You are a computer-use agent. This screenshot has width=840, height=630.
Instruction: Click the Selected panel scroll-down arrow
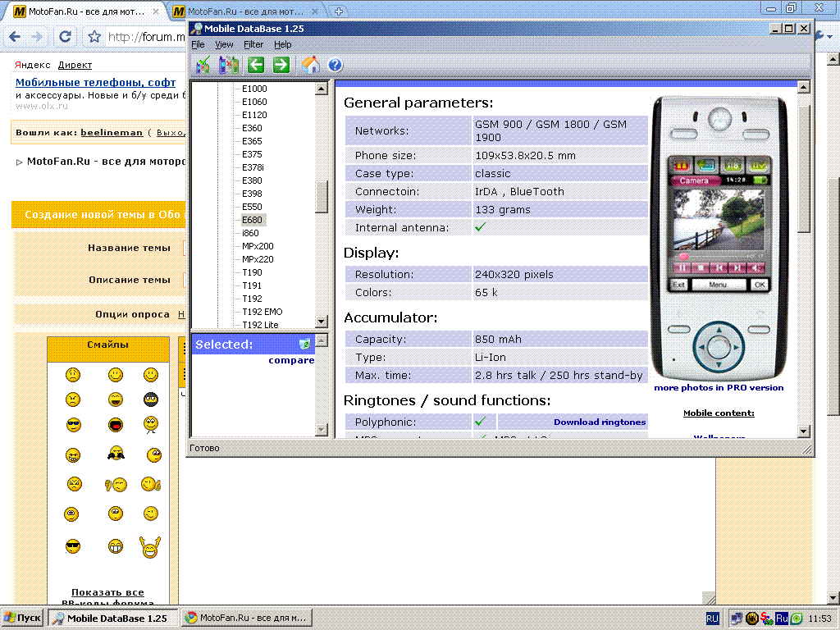click(322, 430)
